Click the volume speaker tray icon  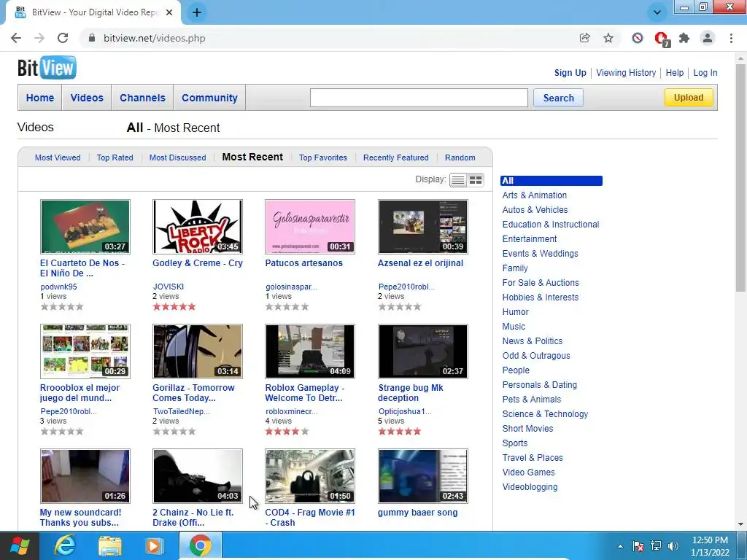click(673, 546)
